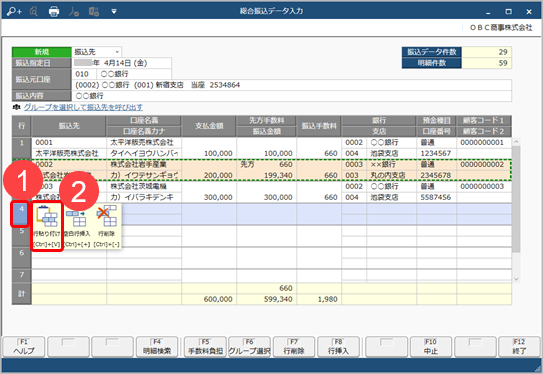This screenshot has height=374, width=543.
Task: Click the F5 手数料負担 button
Action: tap(205, 347)
